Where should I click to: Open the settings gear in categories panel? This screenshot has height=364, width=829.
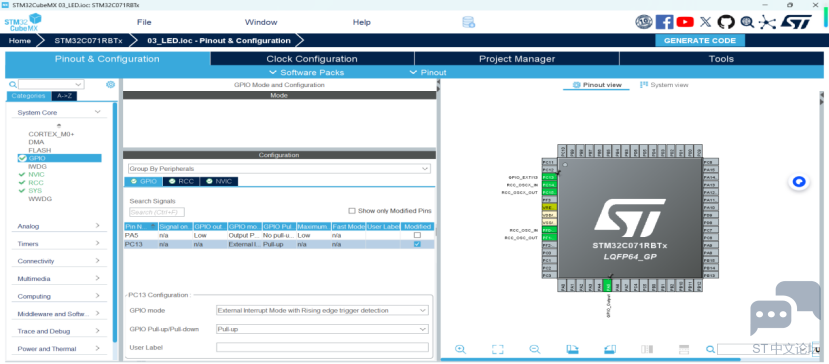110,85
